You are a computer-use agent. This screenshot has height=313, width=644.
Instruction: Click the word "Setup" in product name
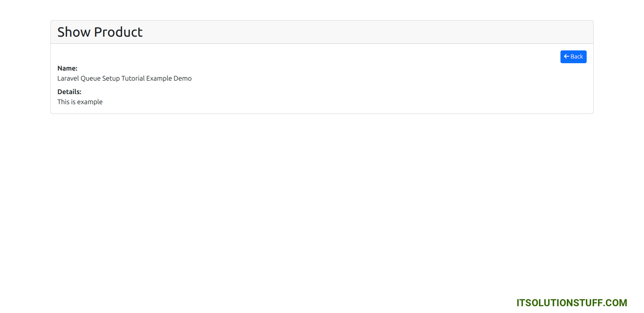pyautogui.click(x=111, y=79)
